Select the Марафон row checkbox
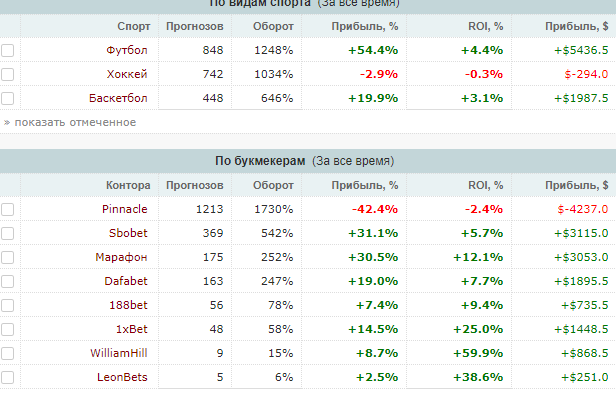The width and height of the screenshot is (616, 399). (x=7, y=258)
